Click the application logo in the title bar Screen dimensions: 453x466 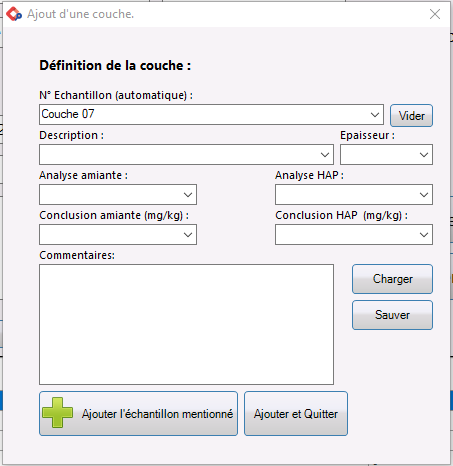pos(14,14)
